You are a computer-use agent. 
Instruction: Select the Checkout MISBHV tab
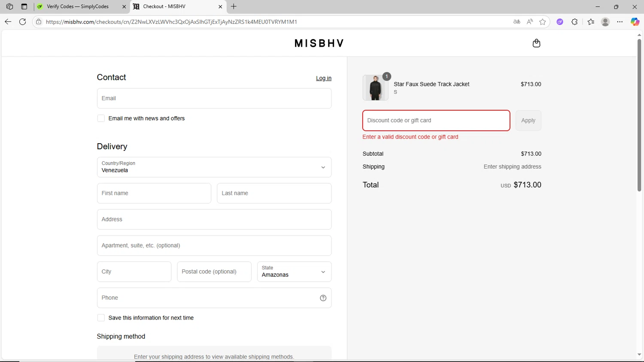178,6
